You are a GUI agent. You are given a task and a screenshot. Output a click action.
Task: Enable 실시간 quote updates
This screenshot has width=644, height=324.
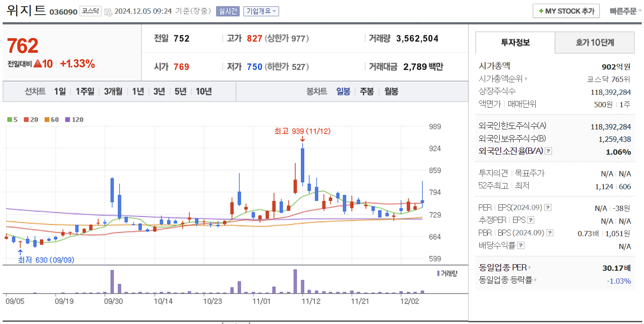point(228,11)
